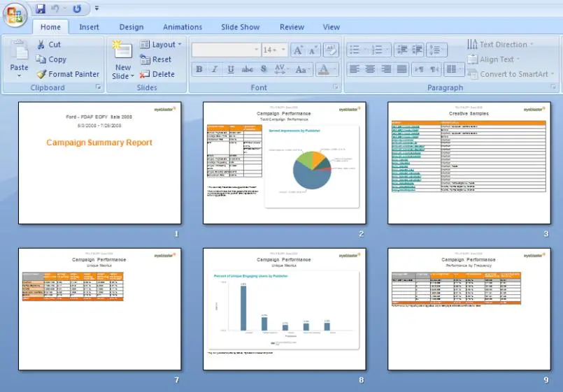Screen dimensions: 563x392
Task: Increase font size with Grow Font
Action: [297, 50]
